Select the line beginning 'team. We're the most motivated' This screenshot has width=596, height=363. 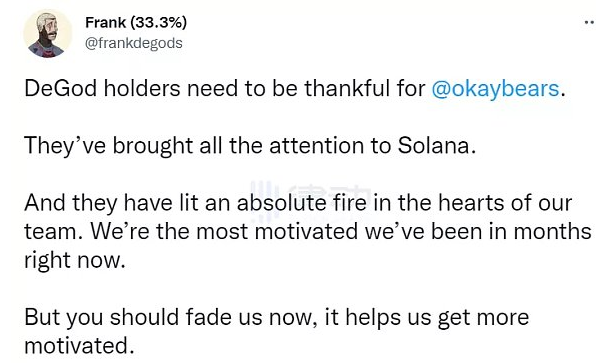pos(308,231)
